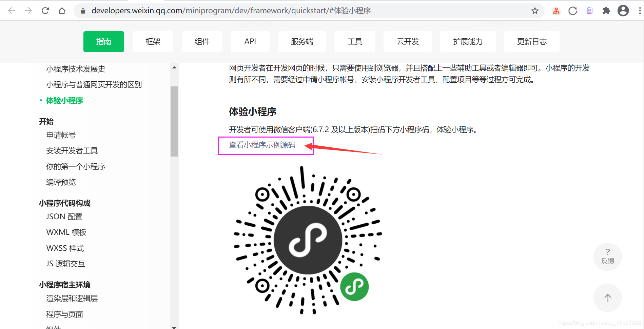Open the circular refresh extension icon
The height and width of the screenshot is (329, 644).
pyautogui.click(x=573, y=11)
